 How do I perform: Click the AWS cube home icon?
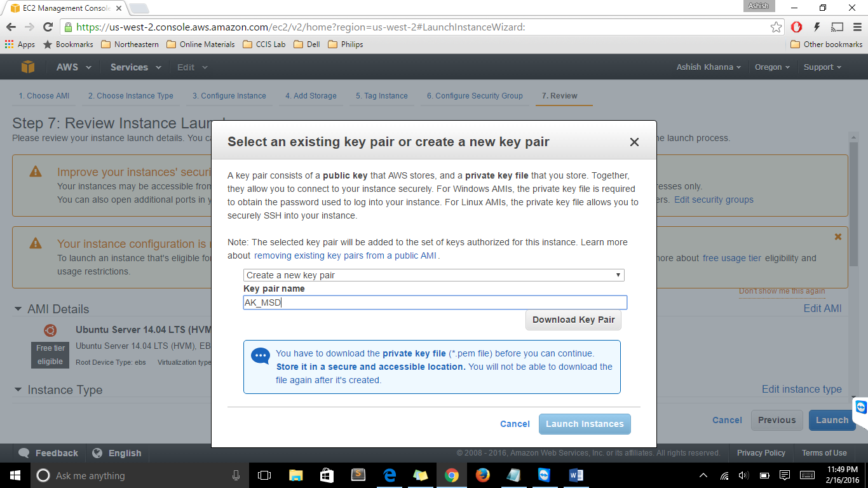[27, 67]
